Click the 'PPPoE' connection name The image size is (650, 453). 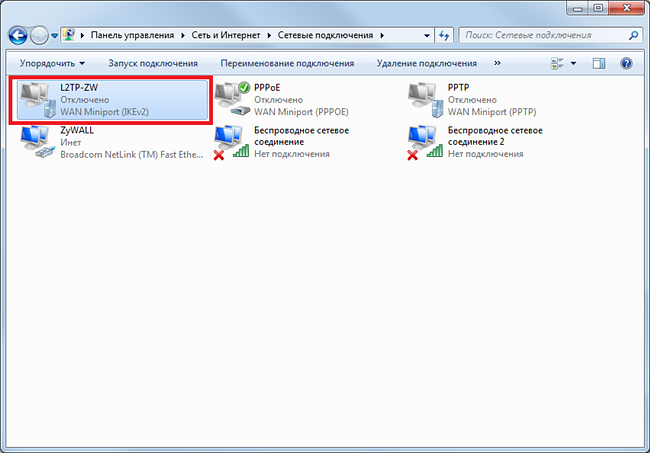(x=267, y=88)
